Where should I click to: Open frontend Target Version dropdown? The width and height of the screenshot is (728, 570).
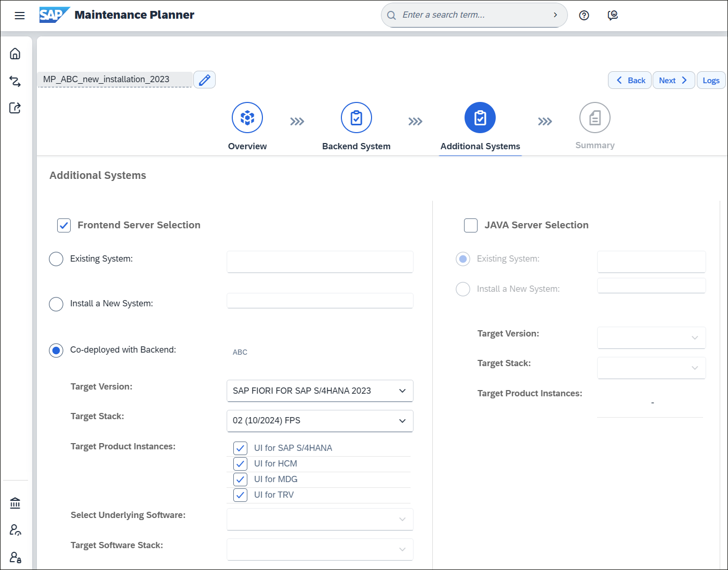click(x=320, y=391)
